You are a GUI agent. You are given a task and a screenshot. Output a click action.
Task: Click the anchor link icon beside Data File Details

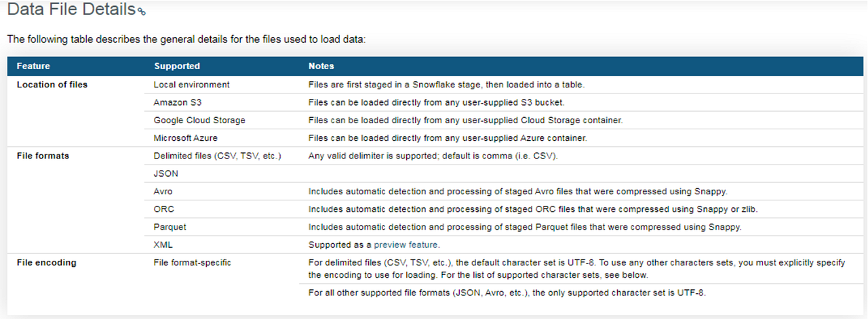coord(141,12)
